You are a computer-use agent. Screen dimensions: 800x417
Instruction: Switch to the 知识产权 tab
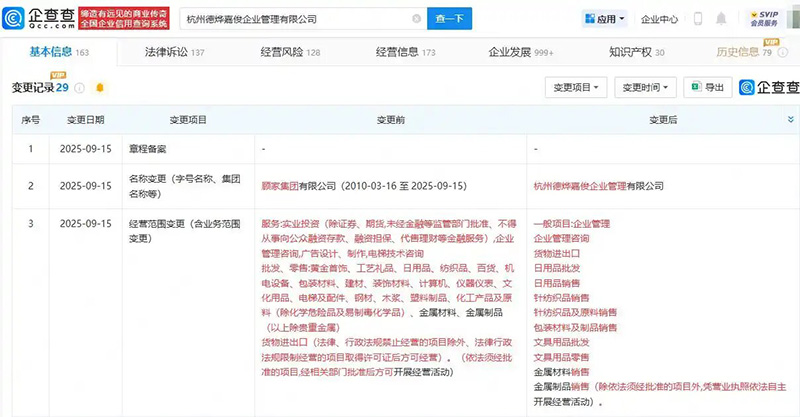coord(637,52)
